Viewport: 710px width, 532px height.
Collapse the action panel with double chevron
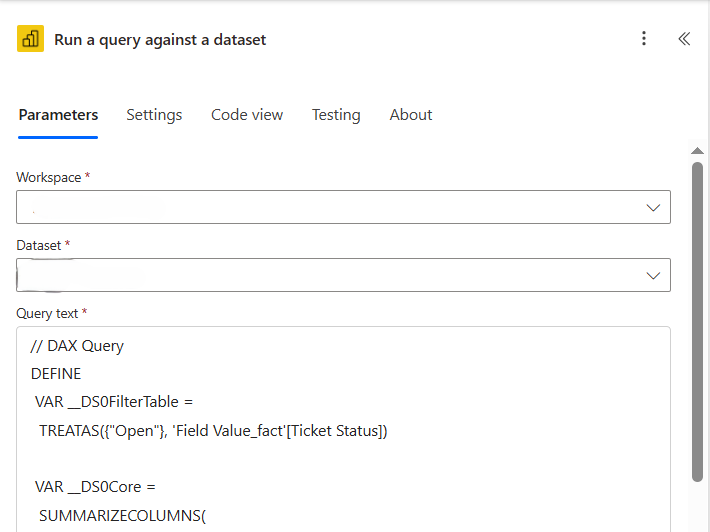click(684, 39)
